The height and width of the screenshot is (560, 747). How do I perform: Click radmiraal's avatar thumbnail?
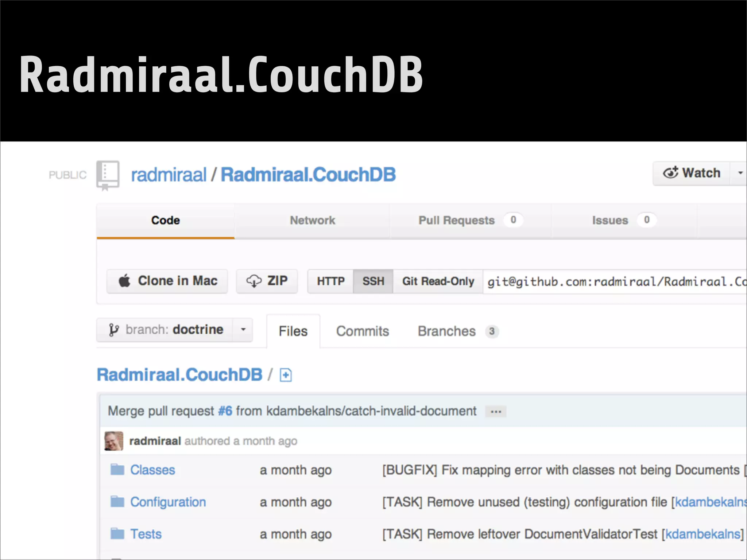click(114, 441)
